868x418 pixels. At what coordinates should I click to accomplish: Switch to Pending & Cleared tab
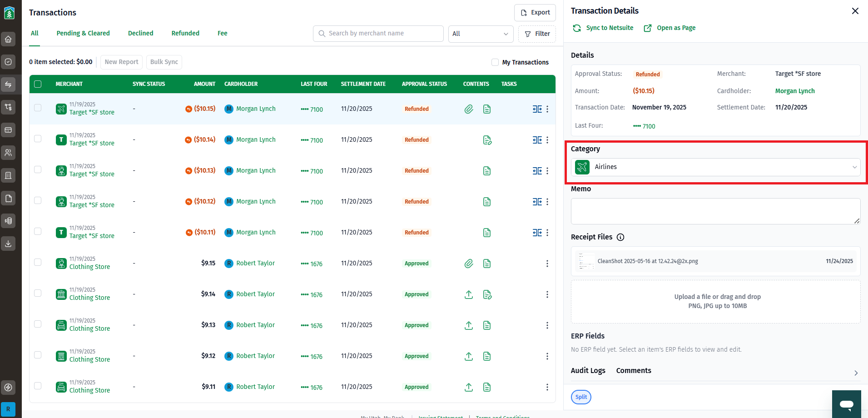(x=83, y=33)
